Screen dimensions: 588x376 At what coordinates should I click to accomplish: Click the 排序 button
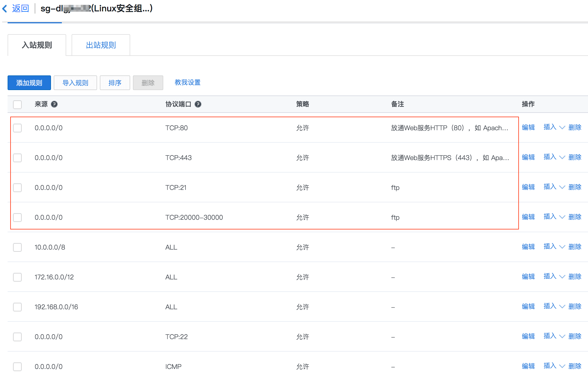(x=115, y=83)
